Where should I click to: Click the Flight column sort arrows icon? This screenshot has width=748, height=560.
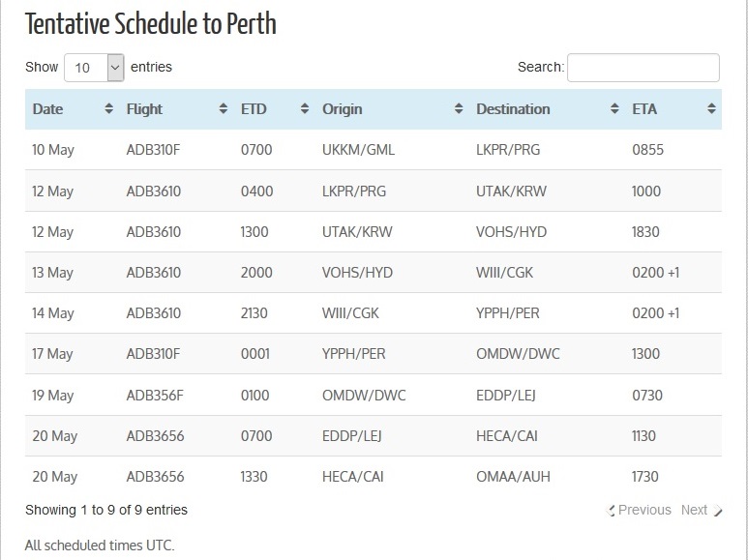[x=224, y=108]
